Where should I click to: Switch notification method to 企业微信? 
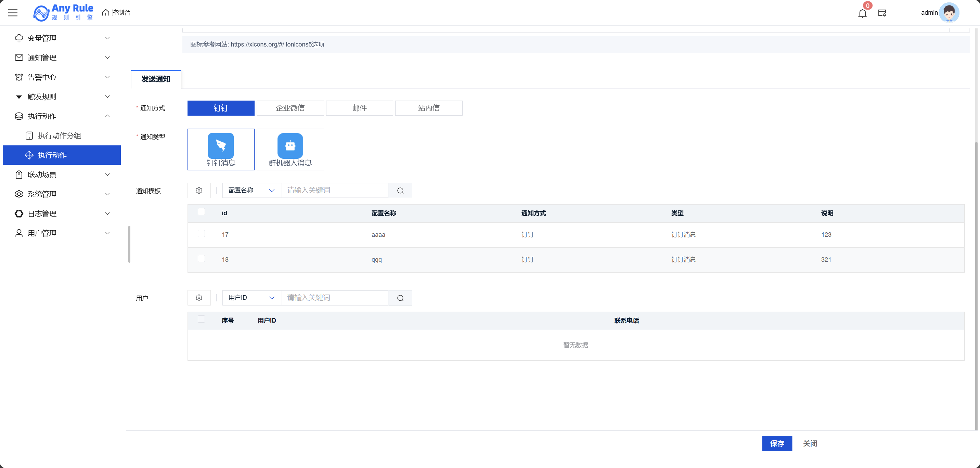(x=290, y=108)
